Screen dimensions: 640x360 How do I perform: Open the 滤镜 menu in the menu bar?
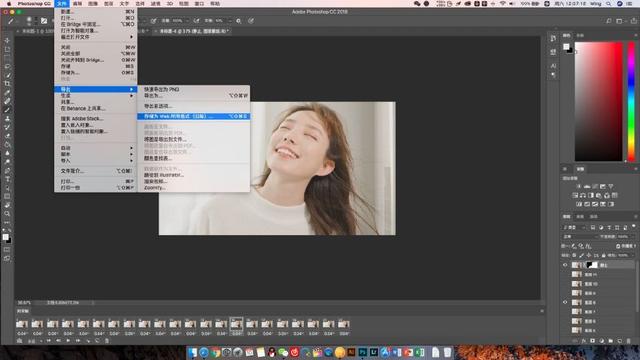tap(155, 4)
